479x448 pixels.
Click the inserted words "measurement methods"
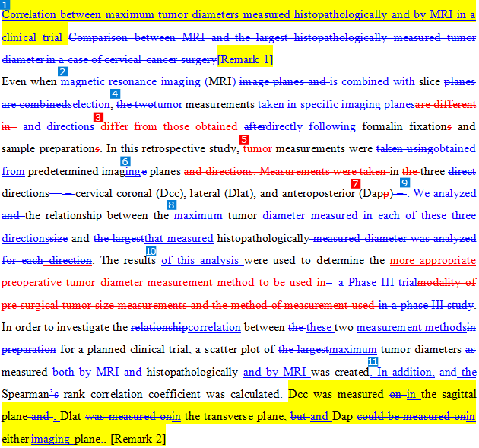point(411,327)
